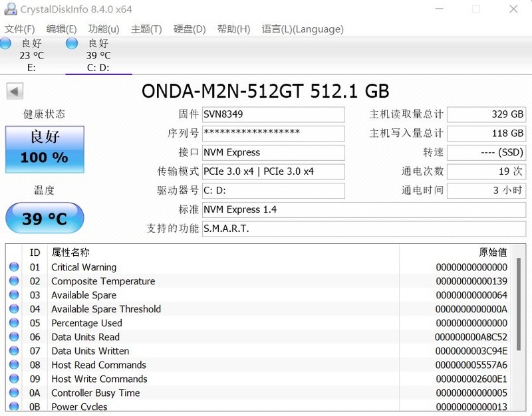Click the blue LED icon beside Composite Temperature

(14, 281)
